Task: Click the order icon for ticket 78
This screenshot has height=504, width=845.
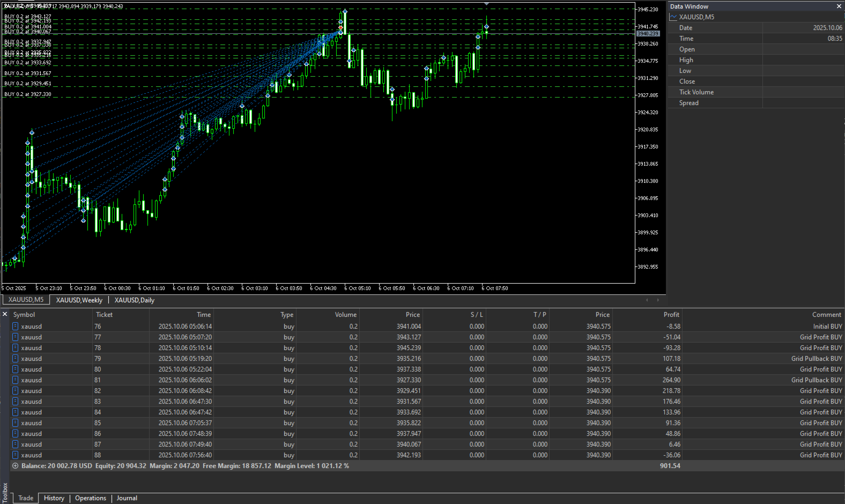Action: (15, 347)
